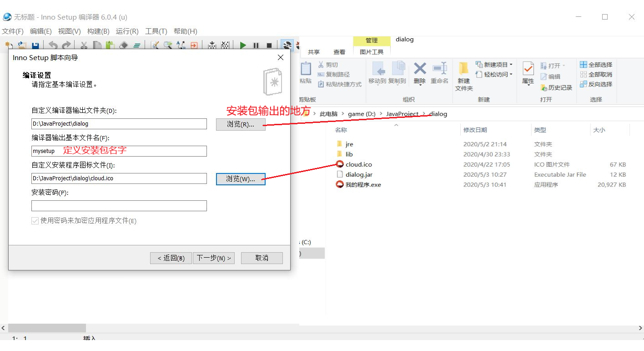Click the Pause toolbar icon
Screen dimensions: 644x351
(256, 45)
